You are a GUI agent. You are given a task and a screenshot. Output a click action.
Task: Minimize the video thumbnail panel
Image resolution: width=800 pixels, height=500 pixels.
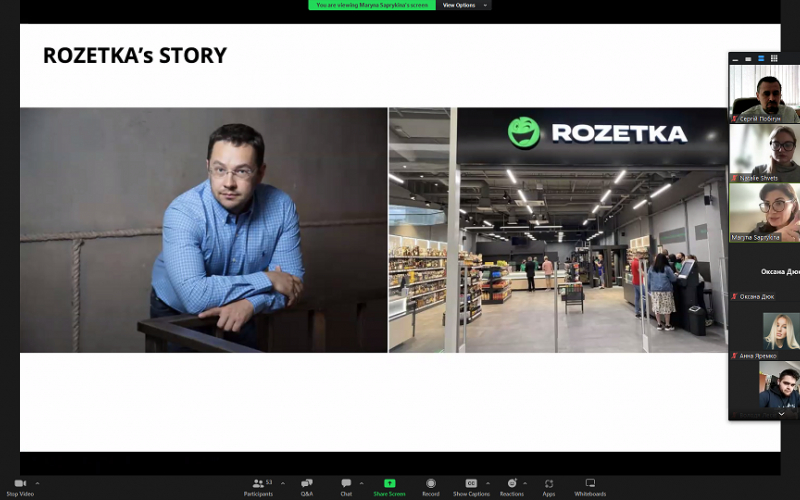735,59
